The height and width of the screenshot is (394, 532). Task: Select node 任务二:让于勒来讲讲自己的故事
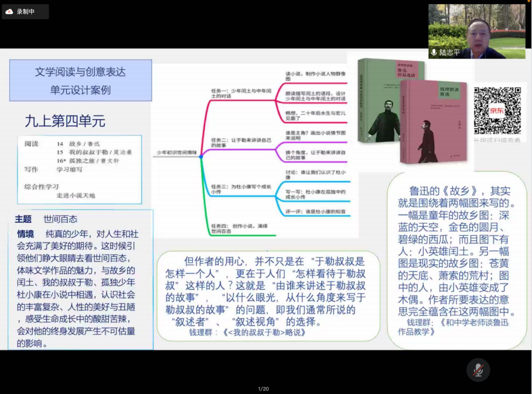click(x=241, y=142)
